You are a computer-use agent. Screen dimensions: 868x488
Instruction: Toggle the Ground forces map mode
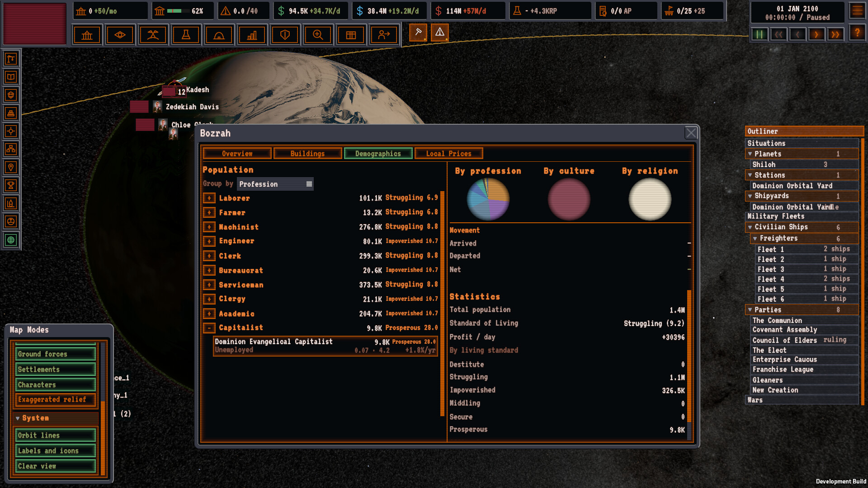pos(56,354)
